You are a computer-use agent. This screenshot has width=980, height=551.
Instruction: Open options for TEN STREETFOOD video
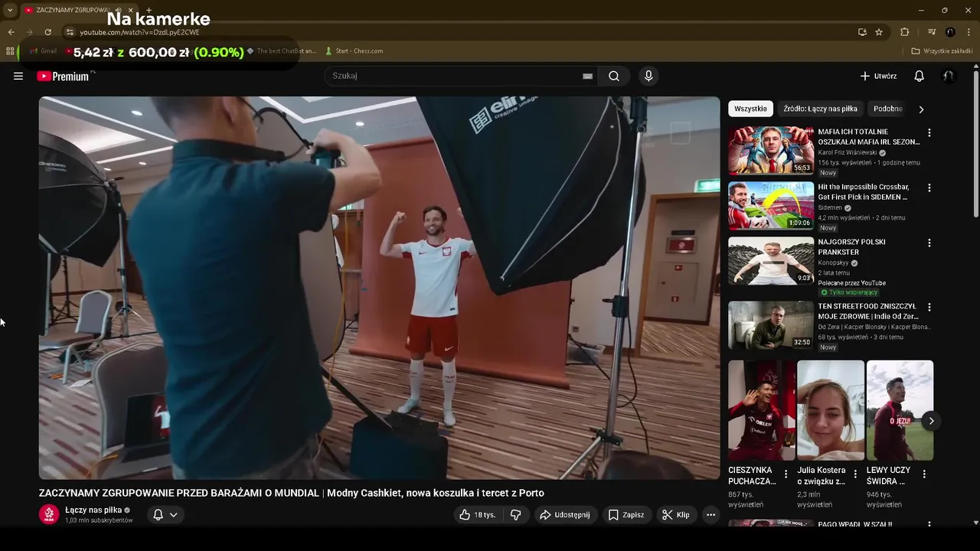click(929, 307)
